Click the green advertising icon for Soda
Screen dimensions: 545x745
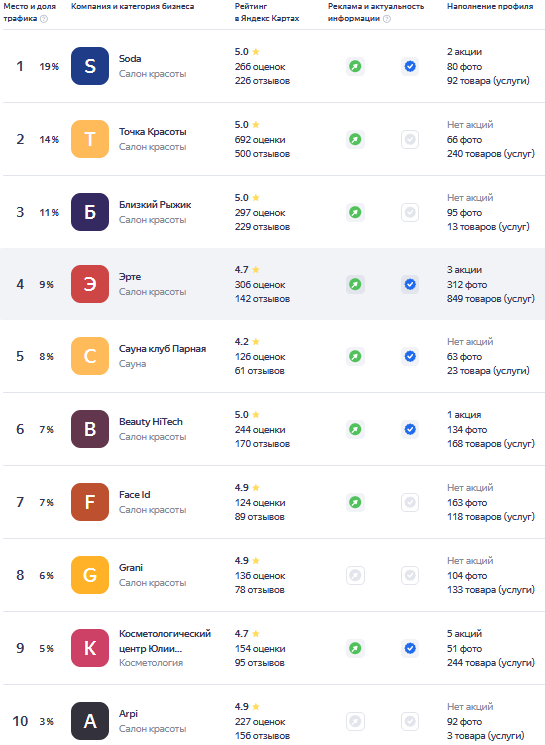tap(355, 66)
